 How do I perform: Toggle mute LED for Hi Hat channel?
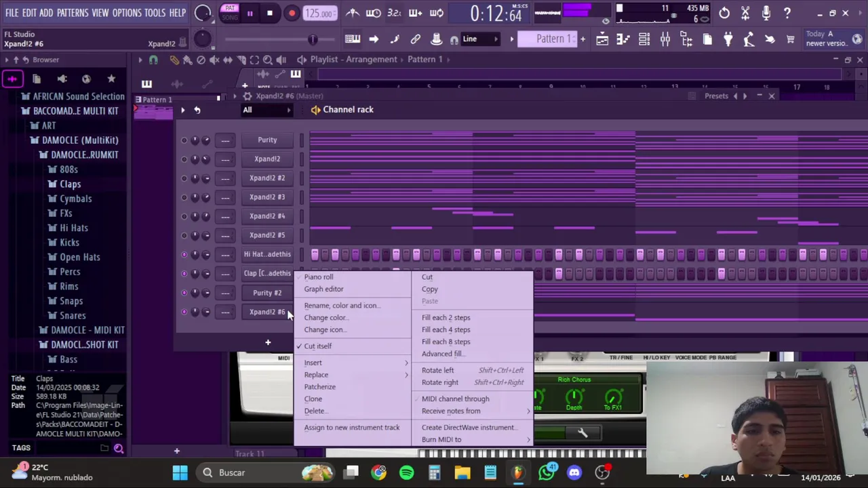pos(184,254)
